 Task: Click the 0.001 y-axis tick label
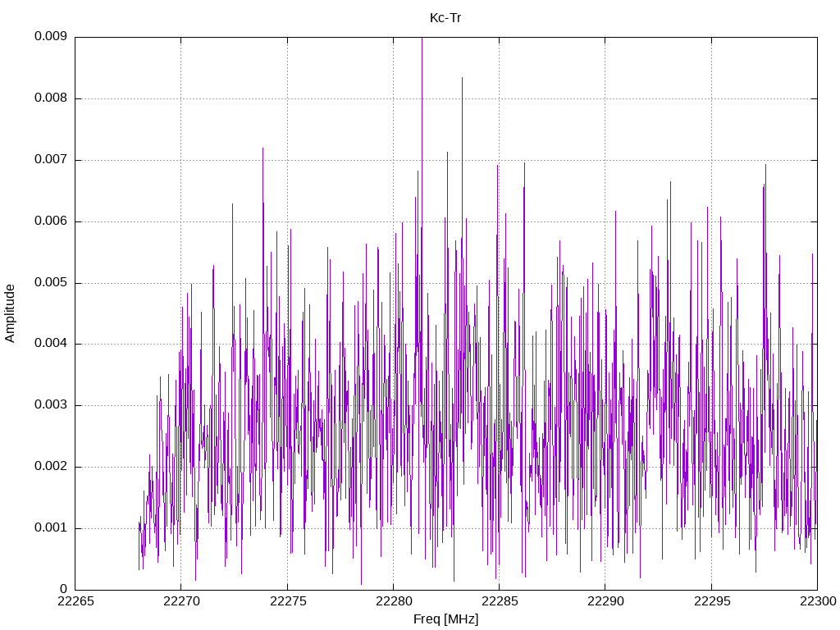[51, 527]
